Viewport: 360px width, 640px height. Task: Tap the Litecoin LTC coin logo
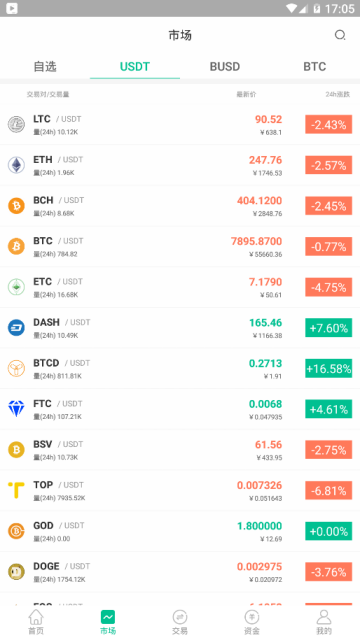tap(16, 124)
